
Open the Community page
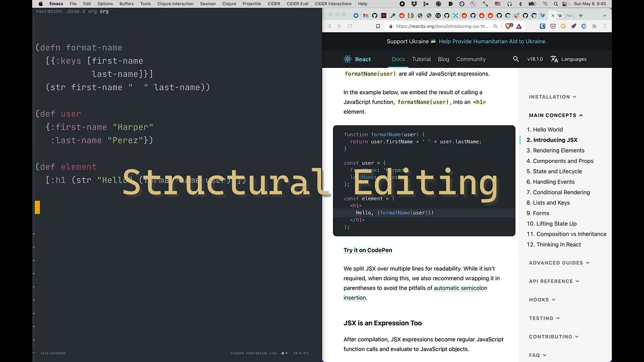click(471, 59)
